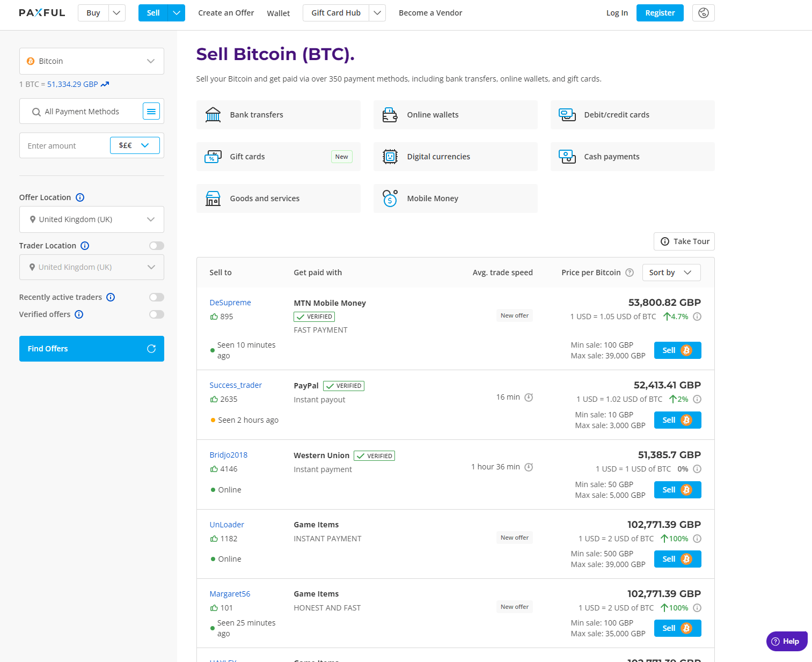Click the Buy menu button

(93, 13)
